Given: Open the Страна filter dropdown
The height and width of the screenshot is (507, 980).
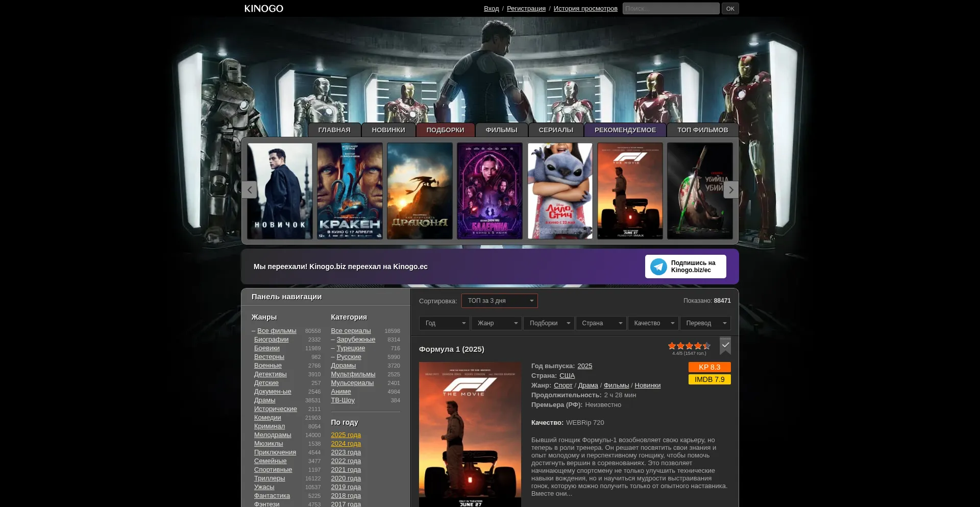Looking at the screenshot, I should [x=601, y=323].
